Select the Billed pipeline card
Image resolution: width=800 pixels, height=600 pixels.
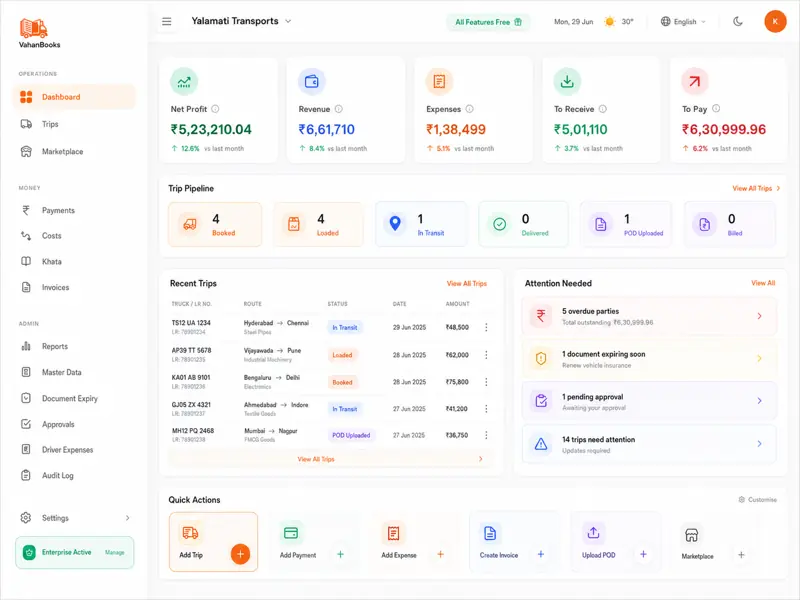(x=730, y=224)
